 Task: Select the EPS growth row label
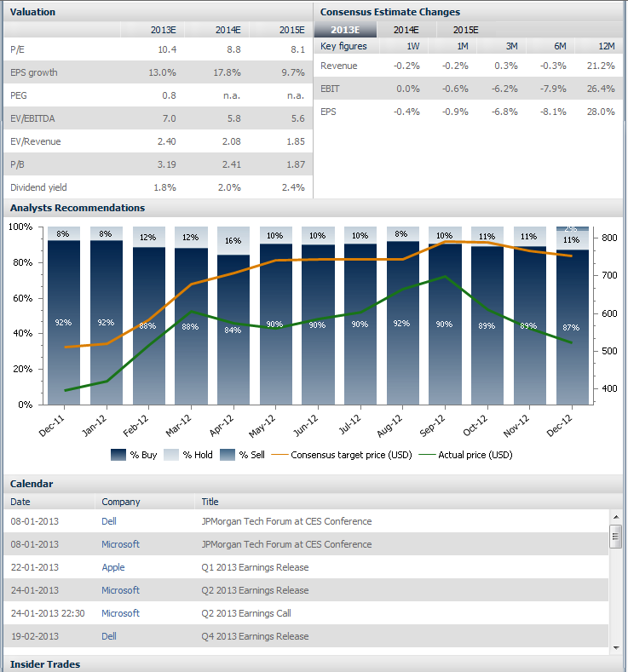pyautogui.click(x=34, y=72)
